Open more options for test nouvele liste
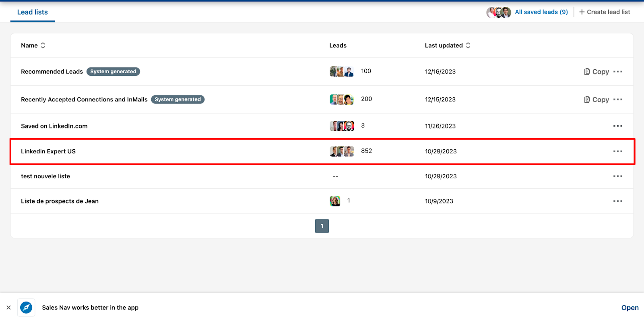644x322 pixels. (x=618, y=176)
